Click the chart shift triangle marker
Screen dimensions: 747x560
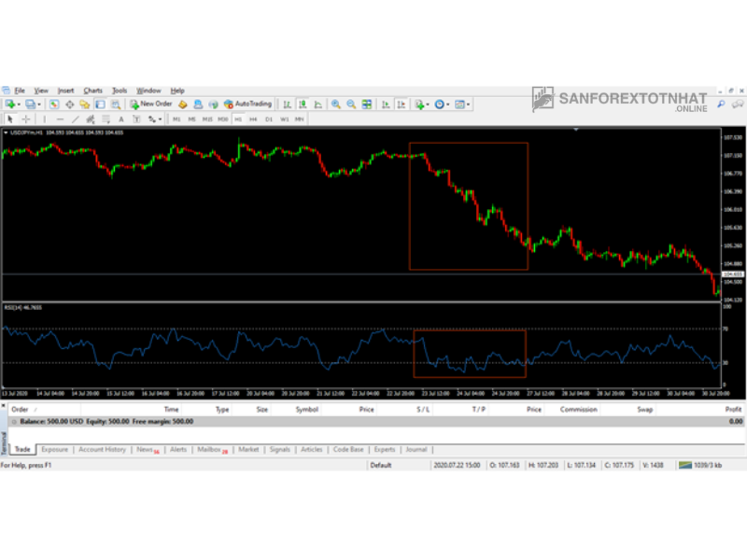[x=576, y=130]
